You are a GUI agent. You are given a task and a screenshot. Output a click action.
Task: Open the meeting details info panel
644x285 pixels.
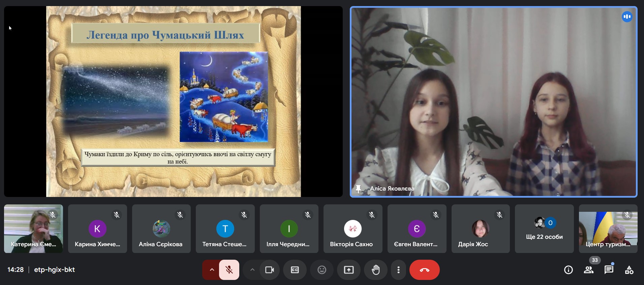[x=568, y=270]
